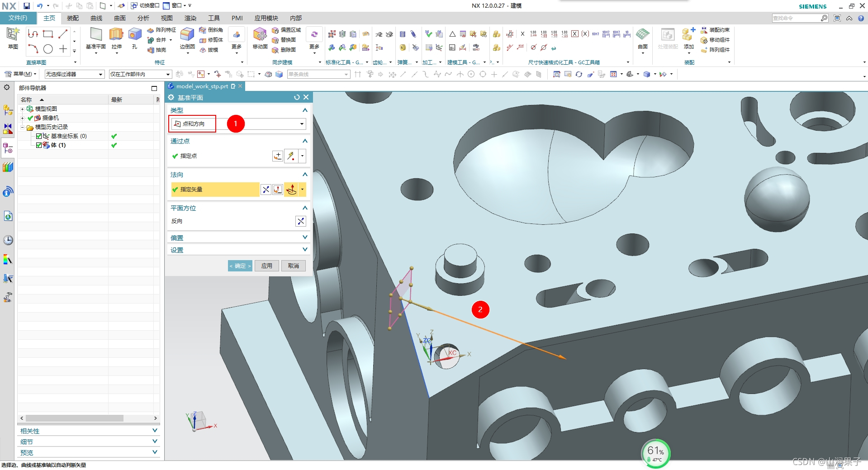
Task: Switch to the 装配 ribbon tab
Action: [x=73, y=18]
